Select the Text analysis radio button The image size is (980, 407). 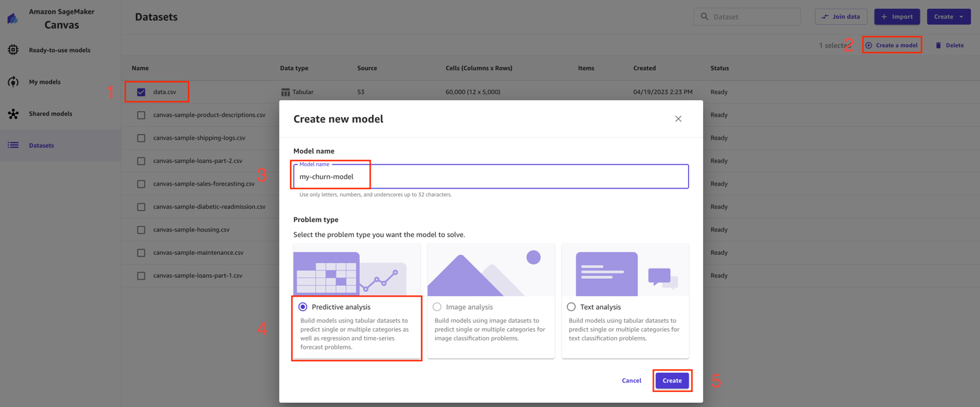[x=572, y=307]
